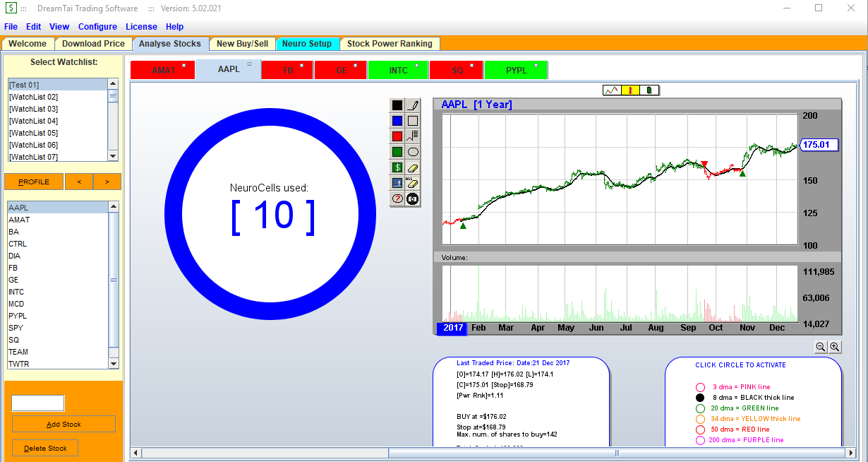The image size is (868, 462).
Task: Activate the 34 dma YELLOW line circle
Action: pos(700,419)
